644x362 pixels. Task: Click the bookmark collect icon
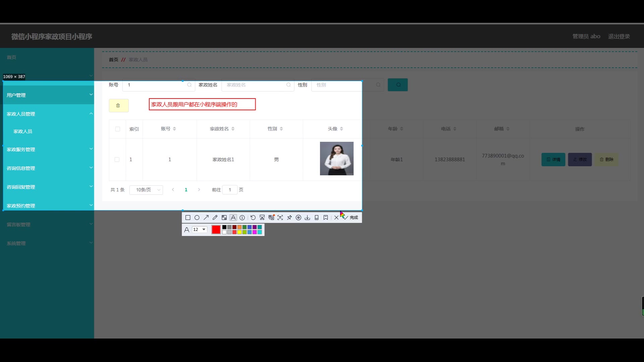tap(325, 218)
